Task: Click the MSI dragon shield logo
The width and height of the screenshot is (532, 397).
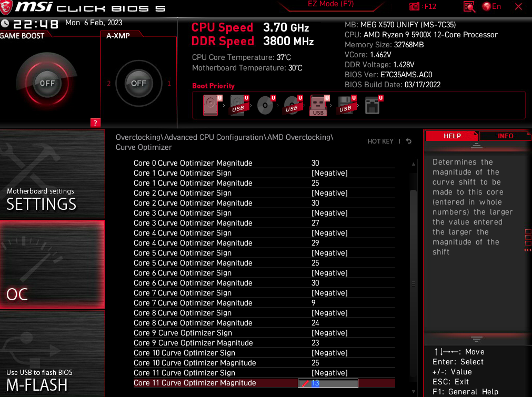Action: [x=6, y=7]
